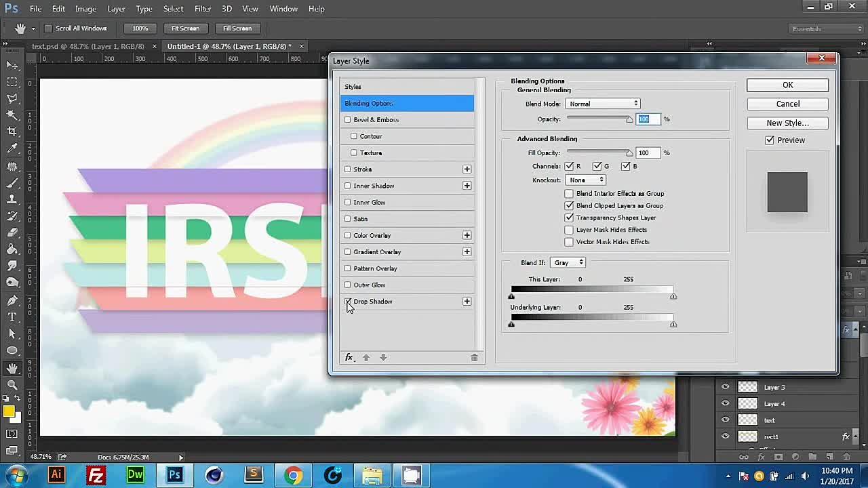
Task: Enable the Inner Shadow checkbox
Action: tap(348, 186)
